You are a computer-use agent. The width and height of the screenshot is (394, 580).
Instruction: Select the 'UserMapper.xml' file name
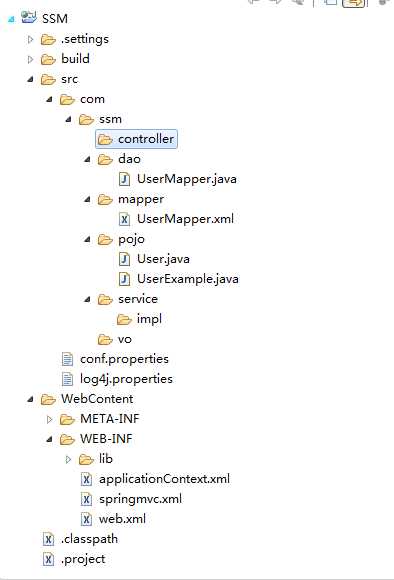click(185, 219)
